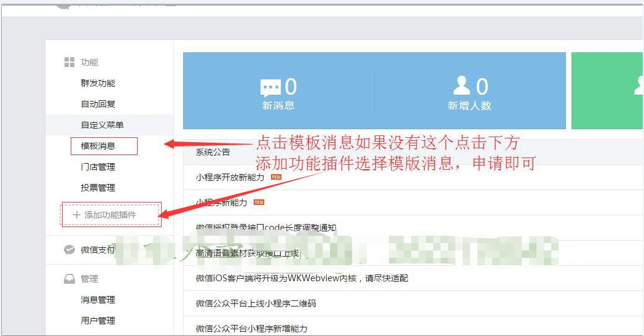This screenshot has width=644, height=336.
Task: Click the plus icon in 添加功能插件
Action: coord(76,215)
